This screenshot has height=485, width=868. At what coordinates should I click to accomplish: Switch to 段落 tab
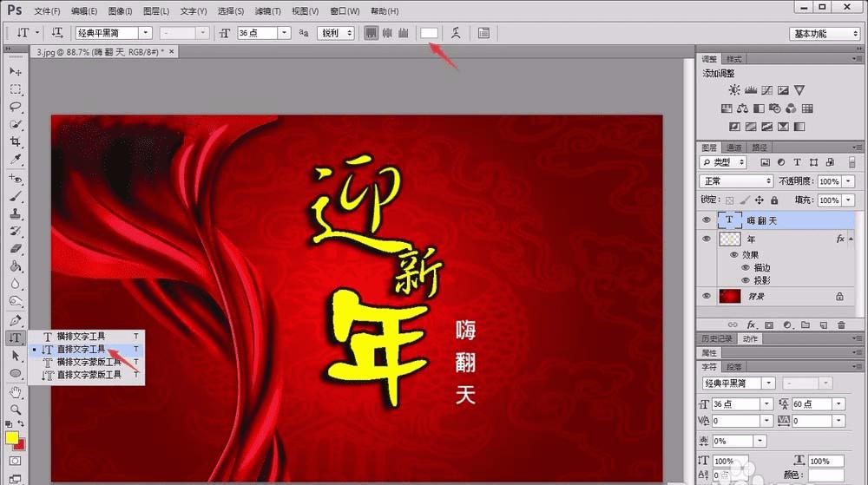click(734, 367)
